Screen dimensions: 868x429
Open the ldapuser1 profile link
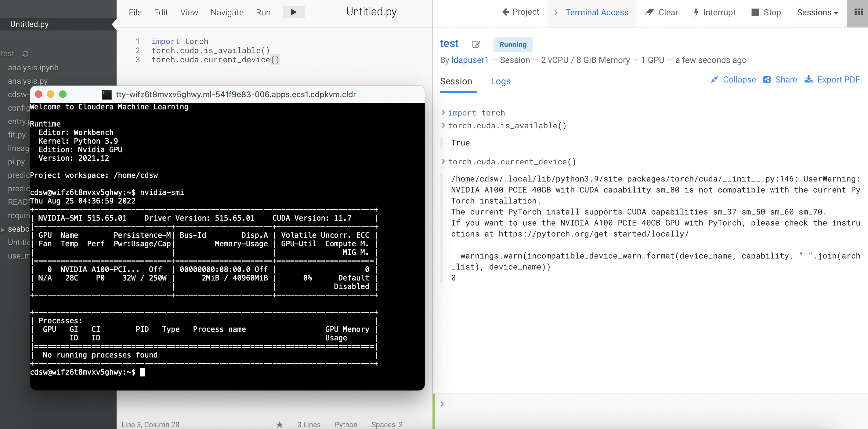coord(470,60)
